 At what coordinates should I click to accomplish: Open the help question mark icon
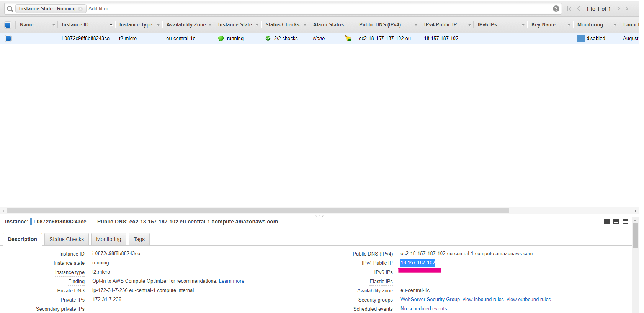click(556, 9)
